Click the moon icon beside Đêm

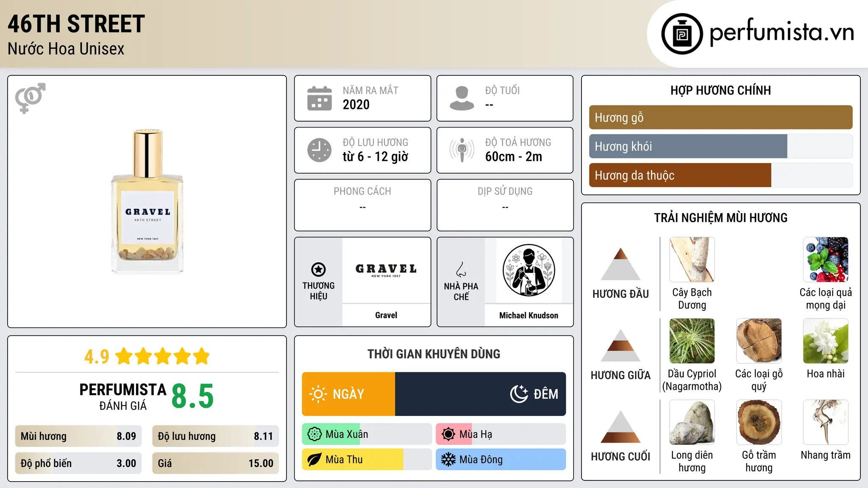tap(519, 394)
